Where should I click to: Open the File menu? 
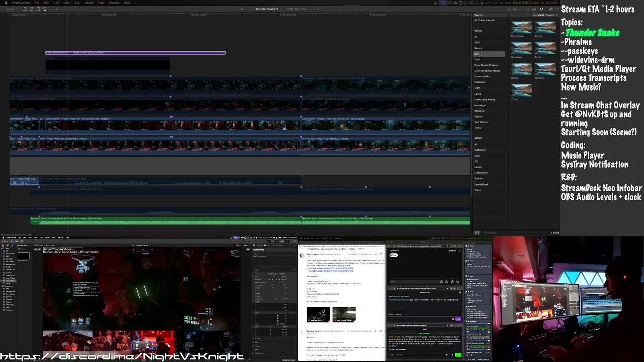(37, 3)
